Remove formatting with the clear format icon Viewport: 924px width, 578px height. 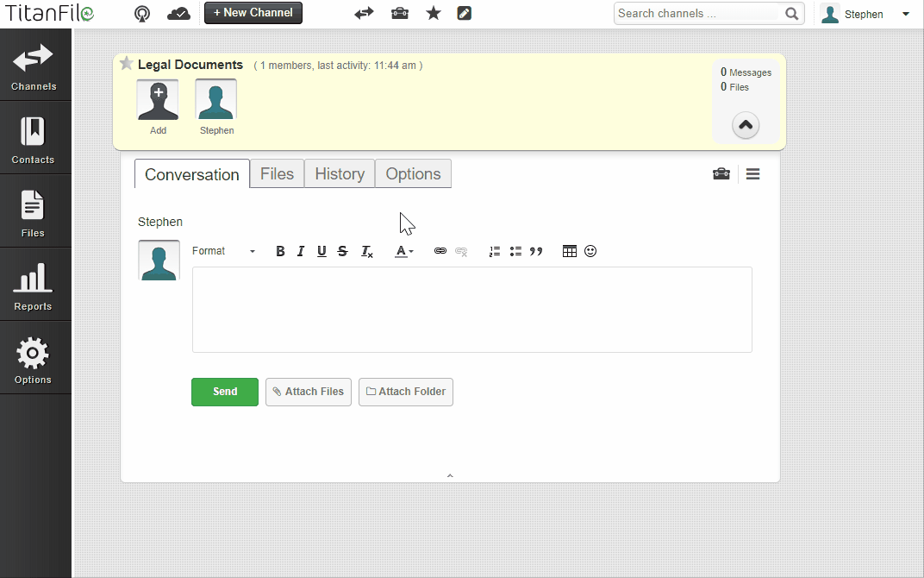tap(366, 251)
